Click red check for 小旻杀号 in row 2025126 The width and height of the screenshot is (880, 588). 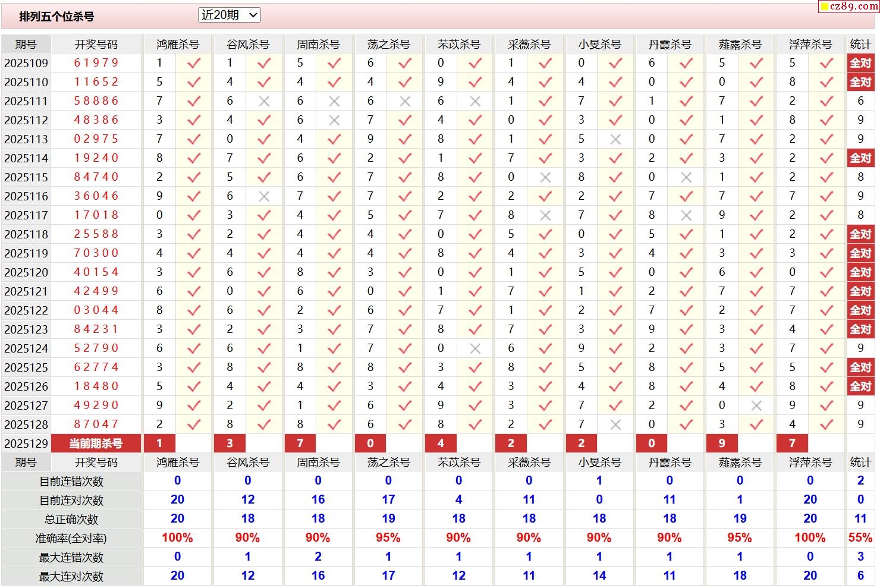pyautogui.click(x=615, y=386)
